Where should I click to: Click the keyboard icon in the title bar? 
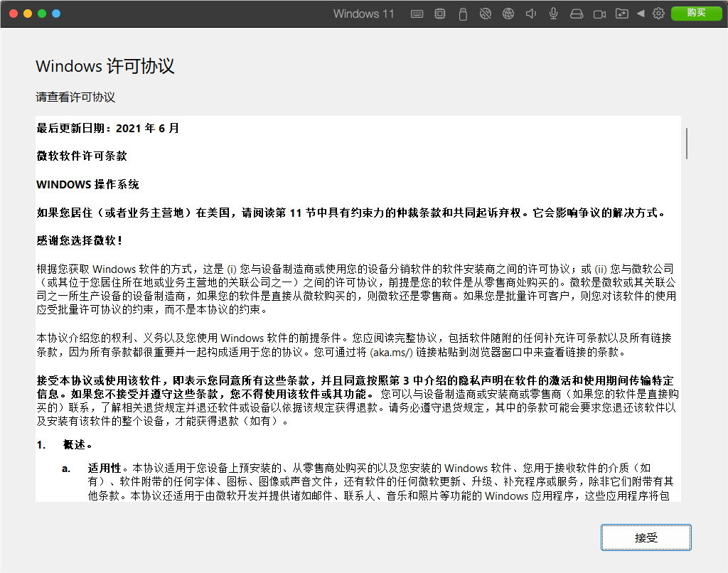[x=417, y=14]
